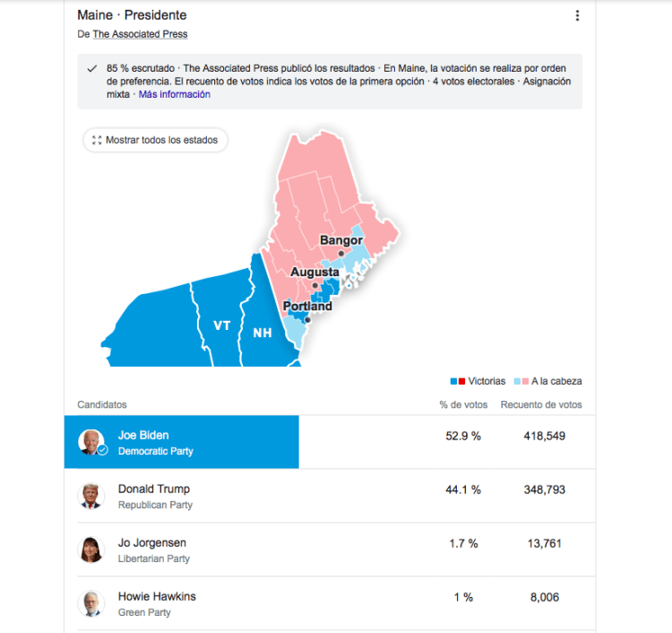Click the Augusta city label on the map
The image size is (672, 633).
pos(314,272)
